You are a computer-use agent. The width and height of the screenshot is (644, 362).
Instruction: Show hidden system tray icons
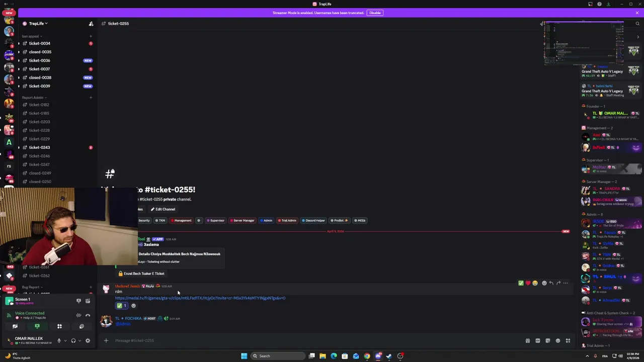pos(587,356)
